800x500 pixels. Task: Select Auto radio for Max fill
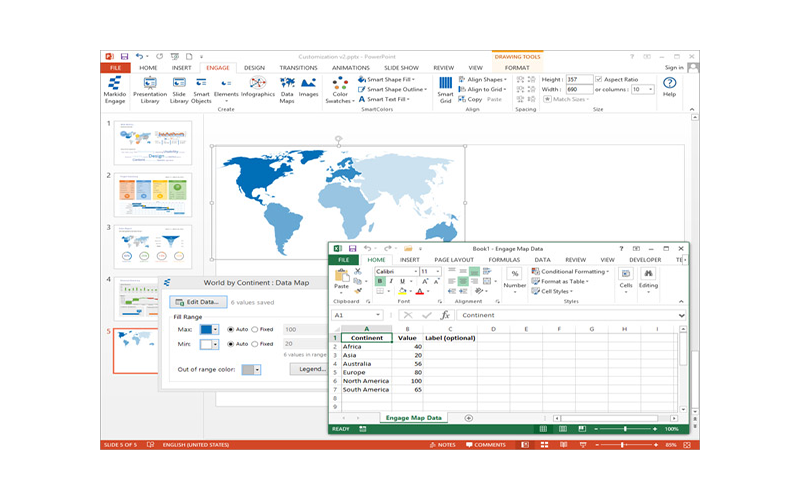[x=231, y=330]
